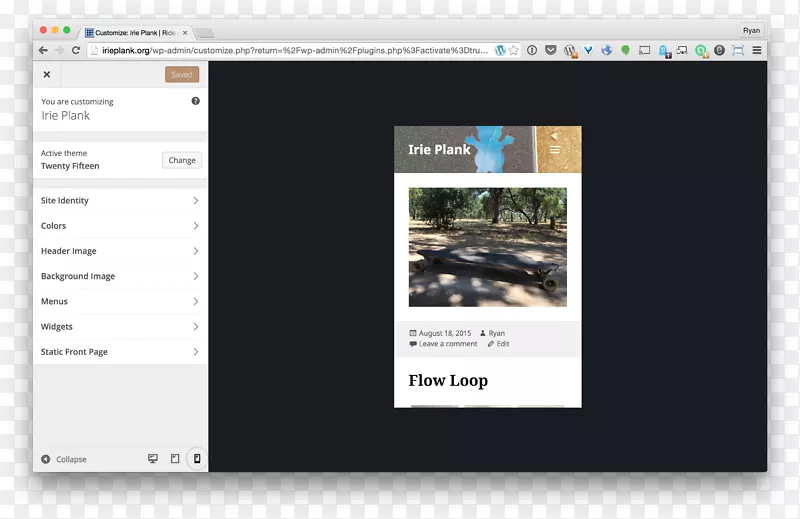Open the Chrome menu icon

click(757, 50)
